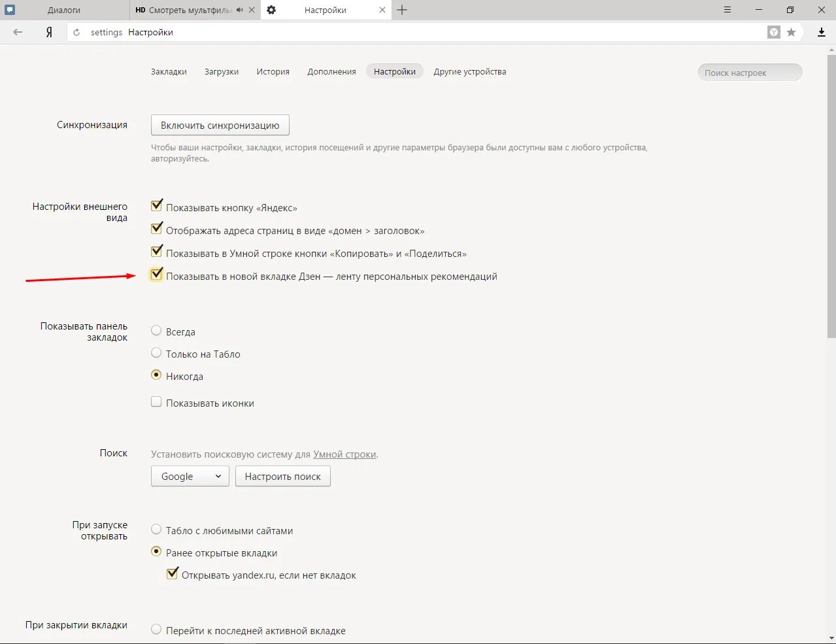
Task: Click scrollbar up arrow
Action: [x=831, y=49]
